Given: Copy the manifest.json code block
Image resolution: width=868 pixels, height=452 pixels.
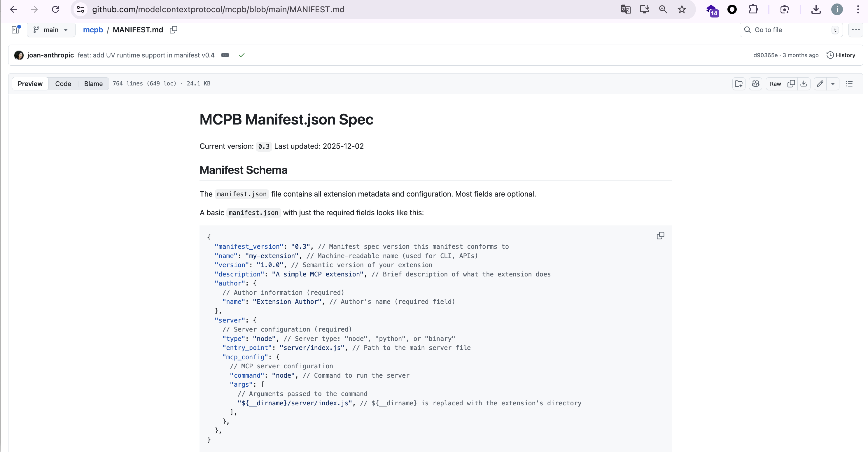Looking at the screenshot, I should pos(660,235).
